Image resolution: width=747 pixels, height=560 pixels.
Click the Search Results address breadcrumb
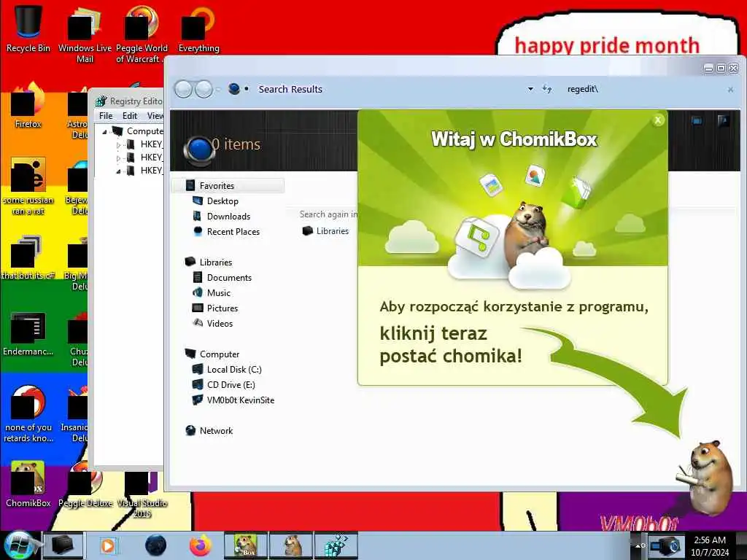pos(290,89)
